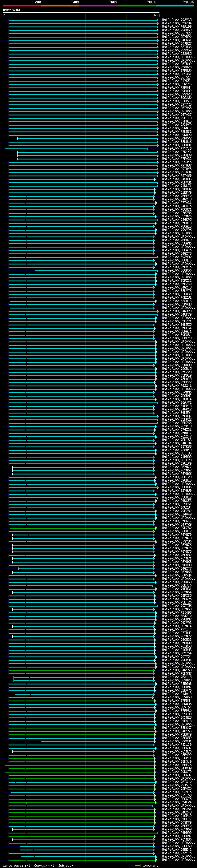Select the AV553783 query title
This screenshot has width=197, height=868.
click(11, 10)
